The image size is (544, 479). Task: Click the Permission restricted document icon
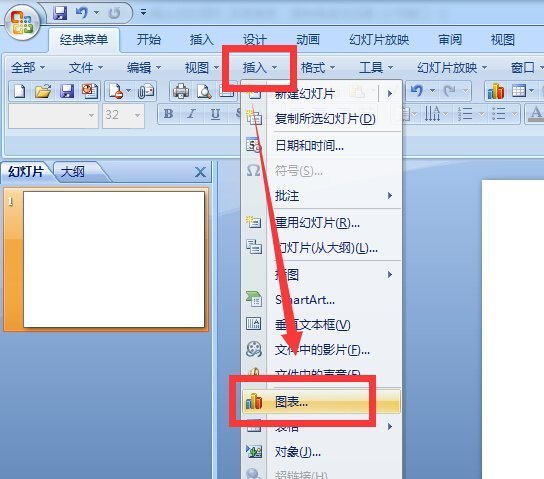point(116,92)
